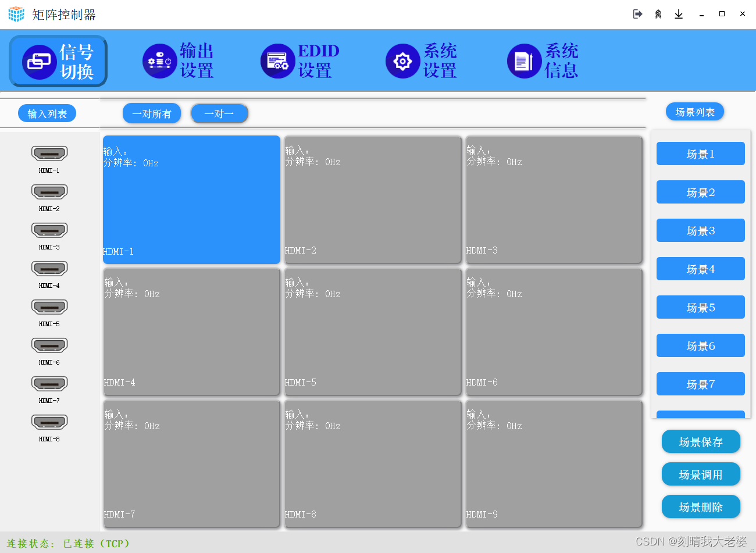This screenshot has height=553, width=756.
Task: Select the HDMI-1 input port icon
Action: click(49, 154)
